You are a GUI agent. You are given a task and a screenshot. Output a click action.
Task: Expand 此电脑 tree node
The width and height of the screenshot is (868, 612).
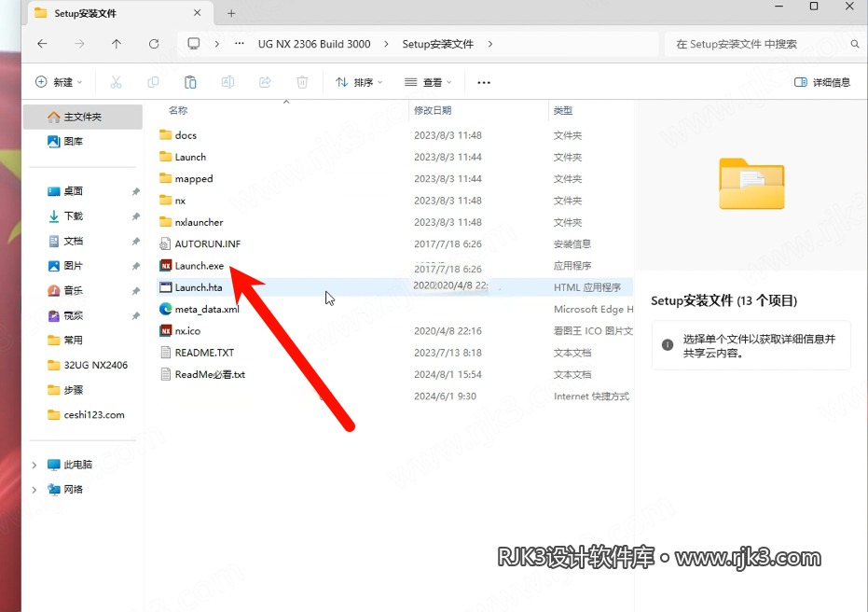[34, 465]
